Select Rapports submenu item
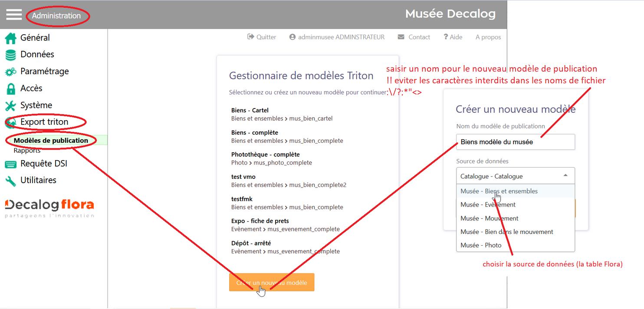The height and width of the screenshot is (309, 644). point(27,151)
